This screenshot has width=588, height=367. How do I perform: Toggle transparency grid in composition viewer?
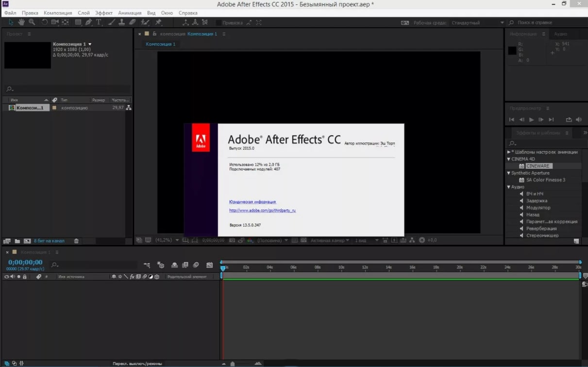tap(303, 240)
